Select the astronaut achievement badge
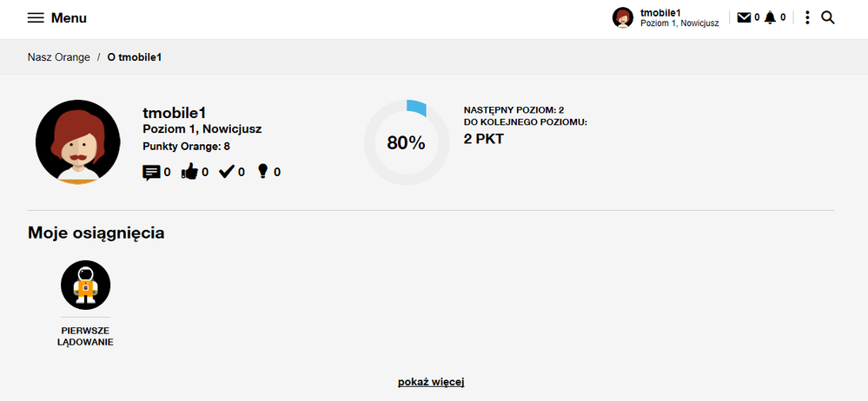 pos(85,285)
